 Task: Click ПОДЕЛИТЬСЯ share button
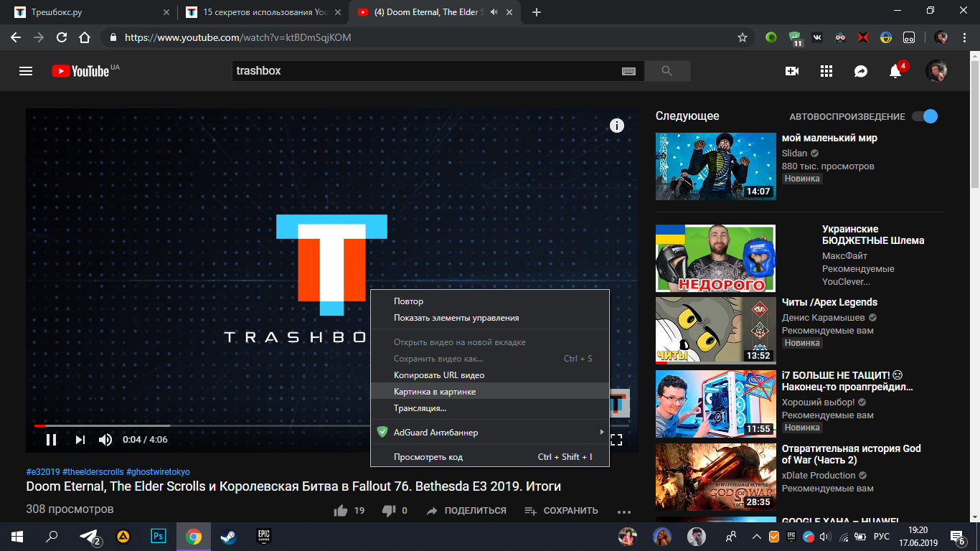click(x=466, y=511)
